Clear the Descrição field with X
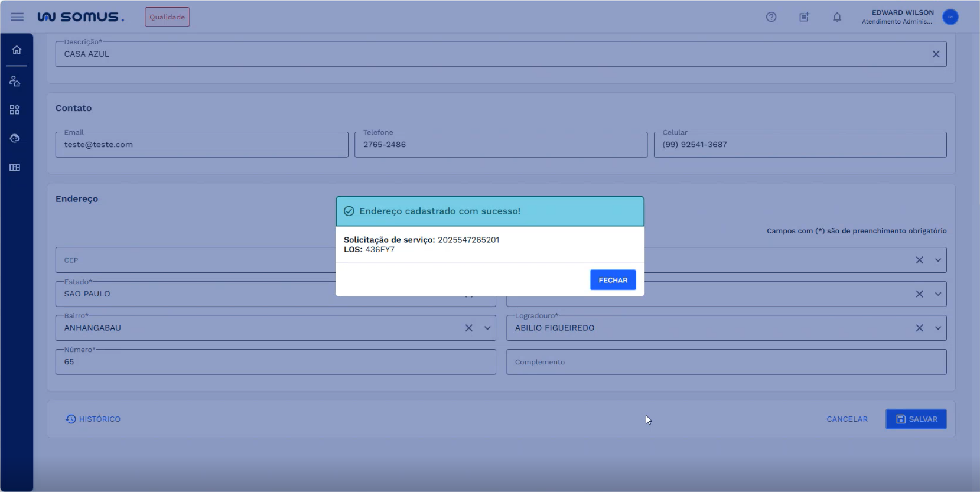 [936, 54]
